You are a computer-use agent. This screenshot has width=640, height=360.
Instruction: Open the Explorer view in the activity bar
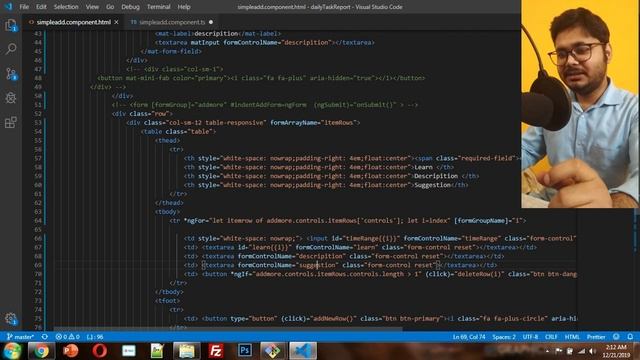click(11, 25)
